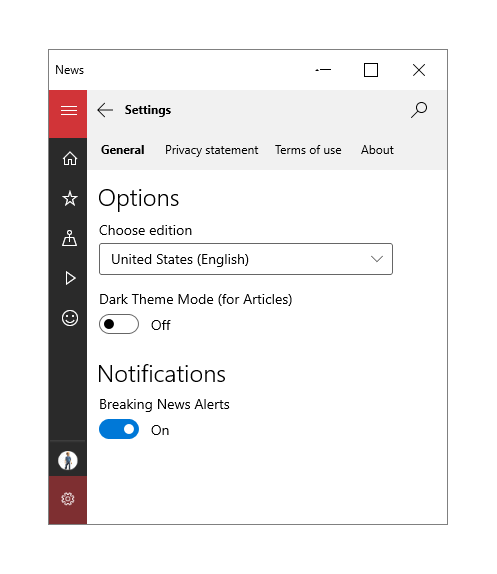Viewport: 497px width, 574px height.
Task: Switch to the Privacy statement tab
Action: [x=212, y=150]
